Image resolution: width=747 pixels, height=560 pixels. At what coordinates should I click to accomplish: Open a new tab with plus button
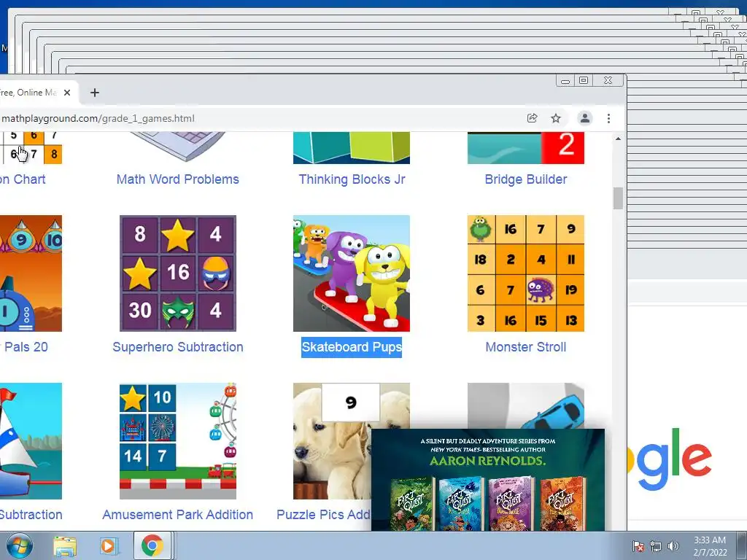click(95, 93)
